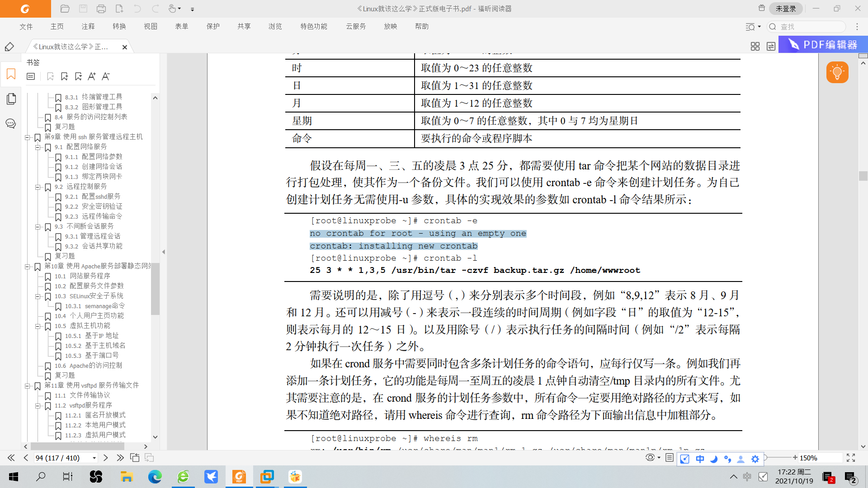
Task: Open the bookmarks panel sidebar icon
Action: pyautogui.click(x=11, y=74)
